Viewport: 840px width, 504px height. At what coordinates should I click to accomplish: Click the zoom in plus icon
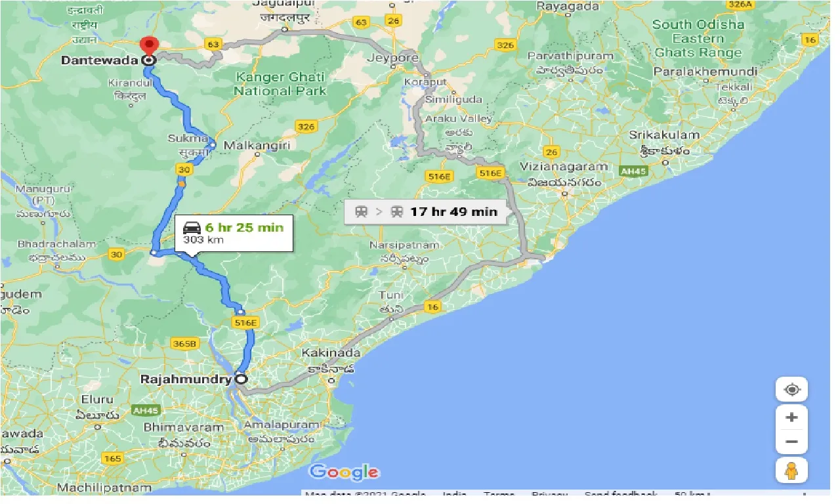click(x=791, y=416)
